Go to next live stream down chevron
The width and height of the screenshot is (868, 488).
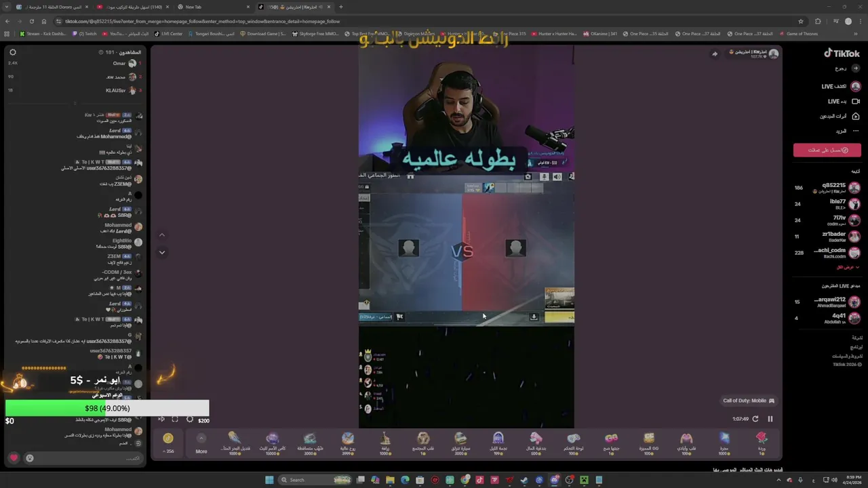pyautogui.click(x=161, y=252)
